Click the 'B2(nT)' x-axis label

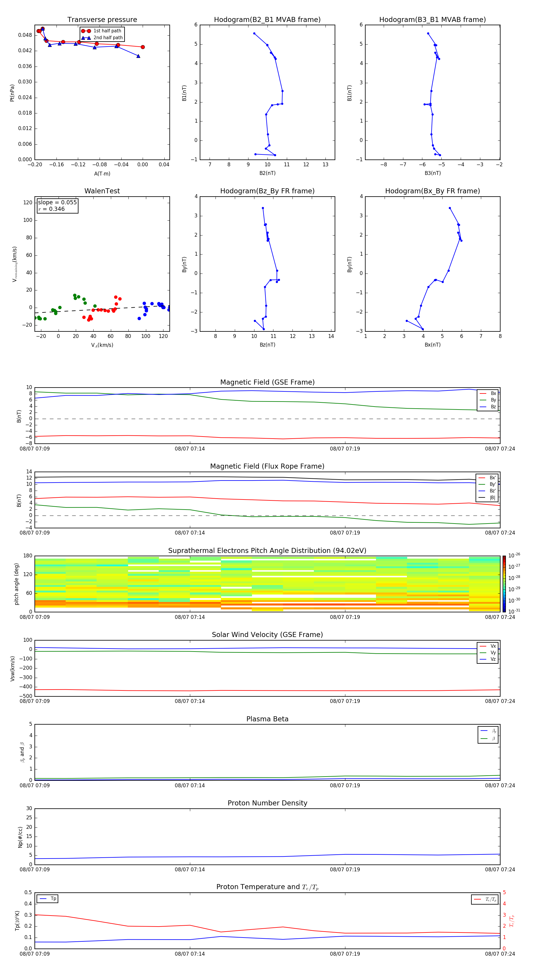pos(267,173)
